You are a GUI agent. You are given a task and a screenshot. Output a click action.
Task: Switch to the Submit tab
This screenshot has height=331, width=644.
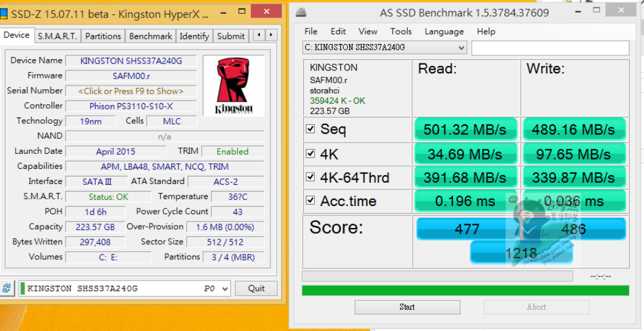pyautogui.click(x=231, y=36)
